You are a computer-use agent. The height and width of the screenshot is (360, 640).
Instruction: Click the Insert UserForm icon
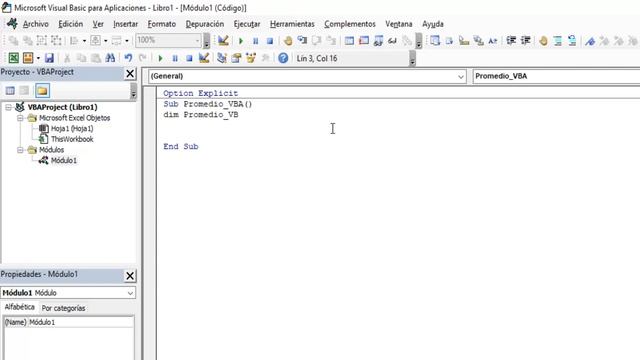[x=28, y=58]
